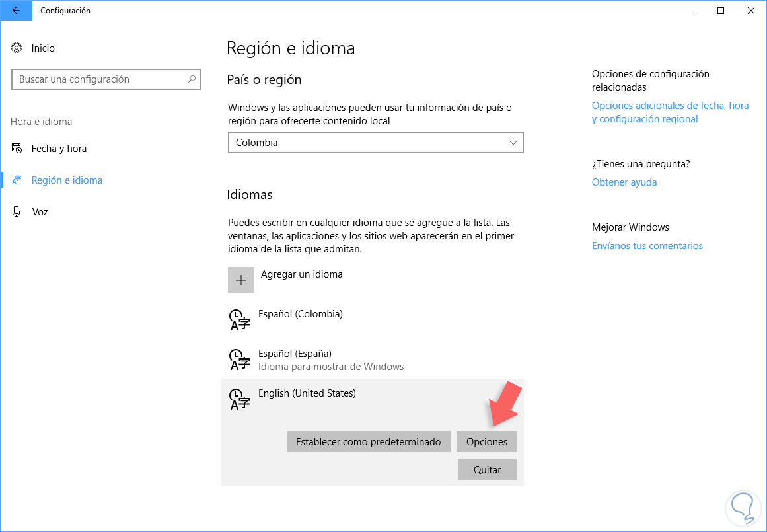Click the Español (España) language icon
The image size is (767, 532).
240,360
